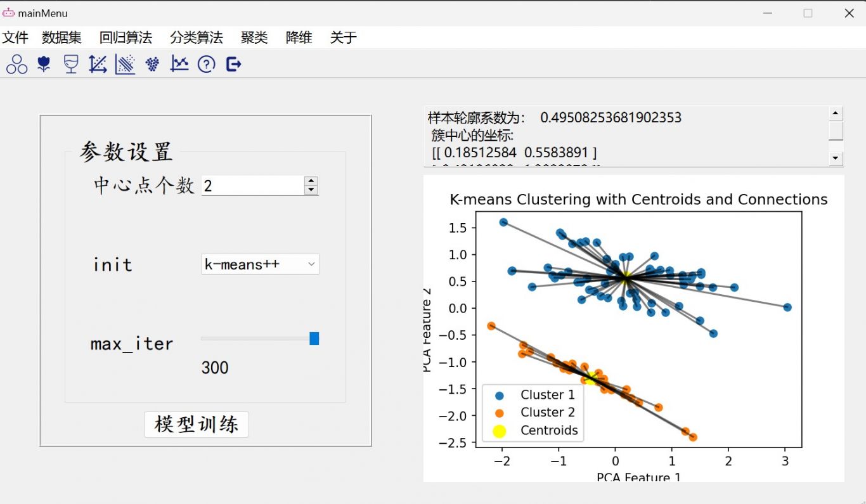Decrease 中心点个数 with the down arrow
The height and width of the screenshot is (504, 866).
point(311,190)
